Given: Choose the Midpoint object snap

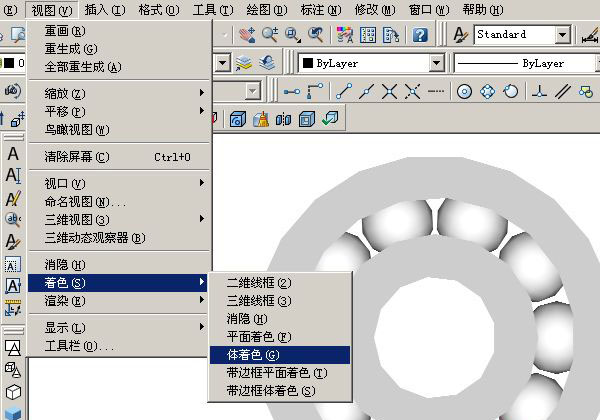Looking at the screenshot, I should pyautogui.click(x=367, y=91).
